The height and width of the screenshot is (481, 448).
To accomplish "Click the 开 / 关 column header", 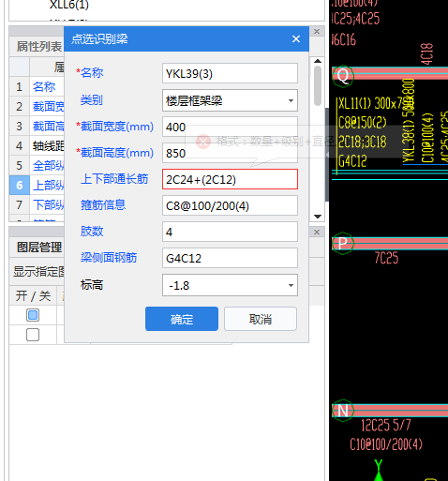I will 33,295.
